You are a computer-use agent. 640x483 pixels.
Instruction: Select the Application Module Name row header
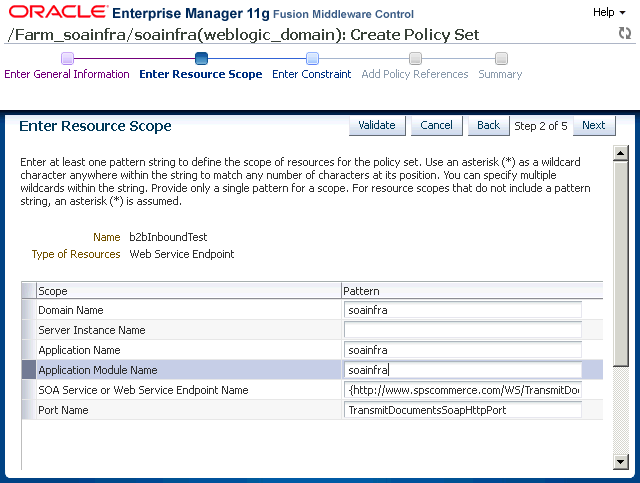tap(29, 370)
